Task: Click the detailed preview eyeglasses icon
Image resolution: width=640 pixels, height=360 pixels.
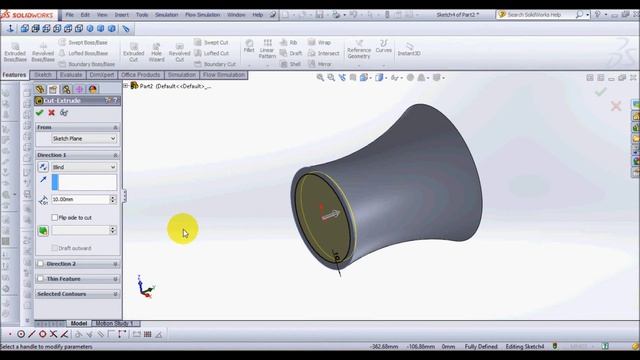Action: (x=64, y=113)
